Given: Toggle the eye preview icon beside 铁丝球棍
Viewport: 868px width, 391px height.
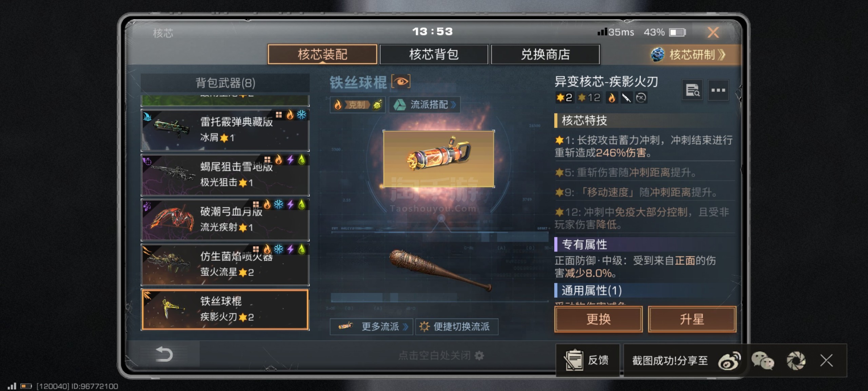Looking at the screenshot, I should tap(401, 81).
